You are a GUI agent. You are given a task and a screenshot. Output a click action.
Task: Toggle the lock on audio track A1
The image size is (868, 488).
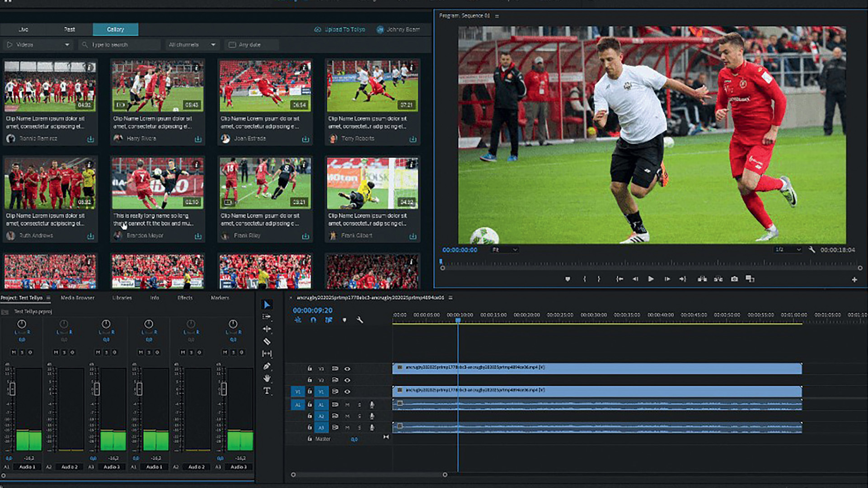point(310,405)
